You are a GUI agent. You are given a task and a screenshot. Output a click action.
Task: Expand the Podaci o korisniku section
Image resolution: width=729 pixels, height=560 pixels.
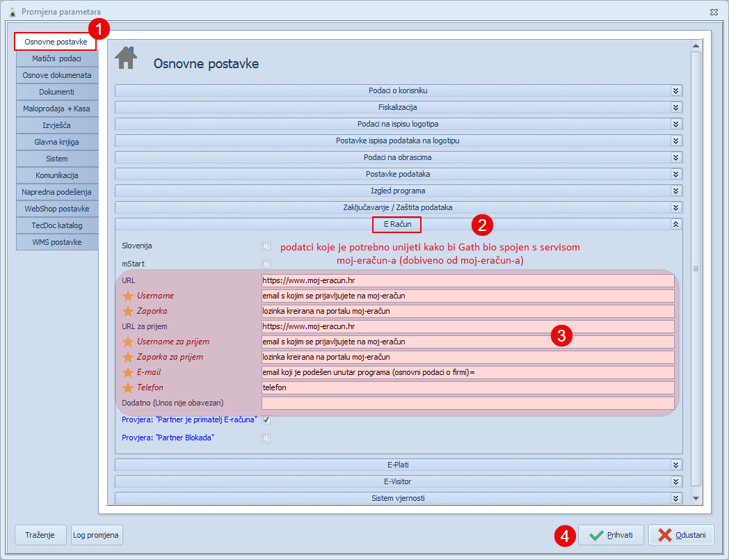(675, 91)
